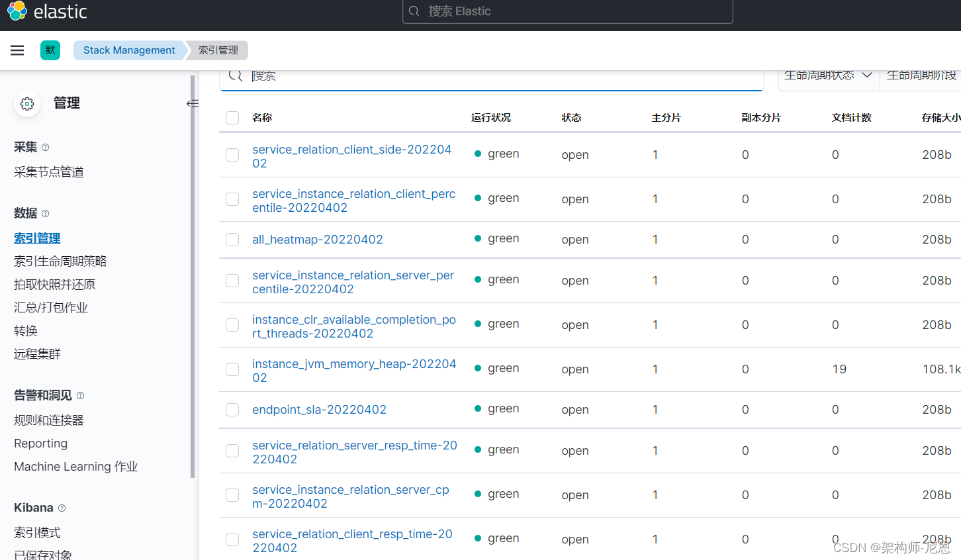Open 拍取快照并还原 in sidebar
Screen dimensions: 961x560
pos(54,285)
